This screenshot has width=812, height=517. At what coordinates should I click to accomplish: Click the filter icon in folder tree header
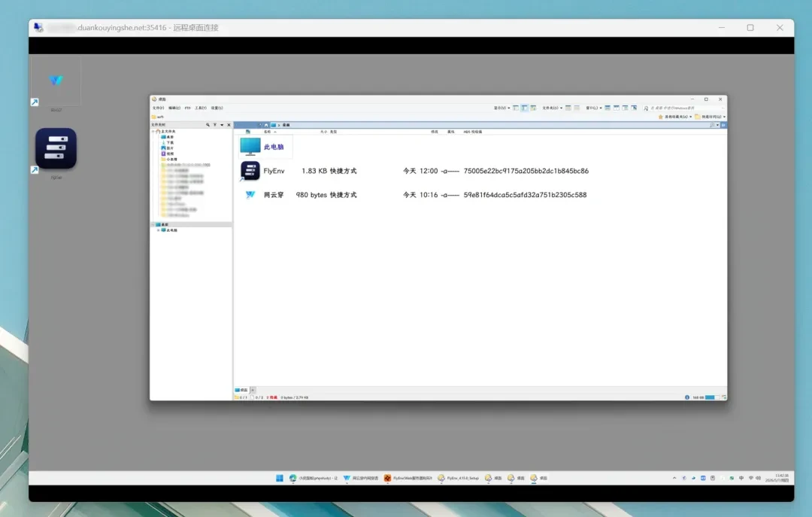tap(215, 125)
